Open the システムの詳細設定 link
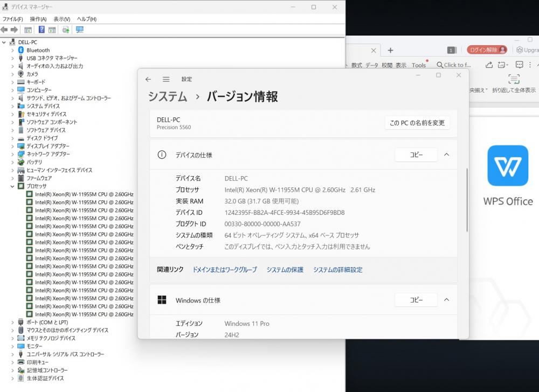 (x=337, y=270)
